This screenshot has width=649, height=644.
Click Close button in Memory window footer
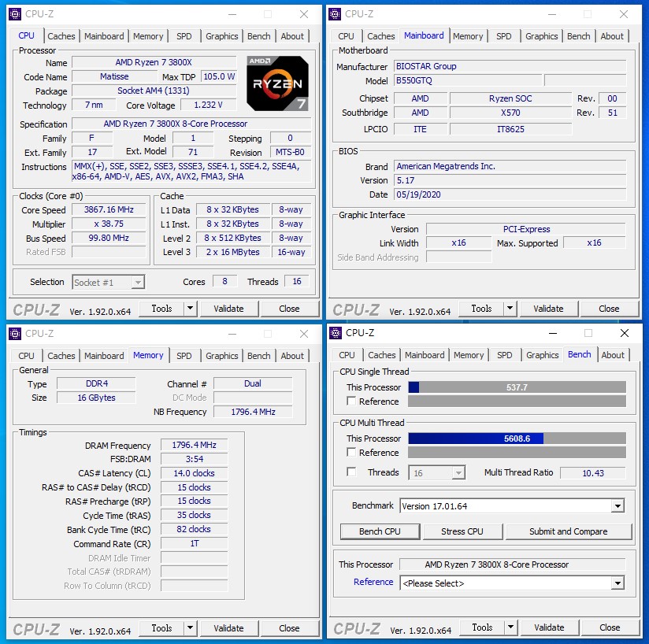click(289, 628)
